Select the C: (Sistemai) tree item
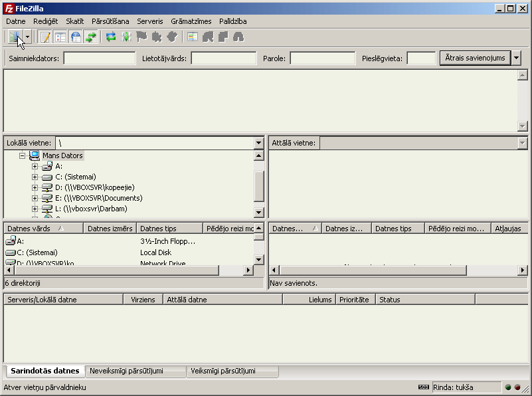532x396 pixels. click(x=76, y=177)
